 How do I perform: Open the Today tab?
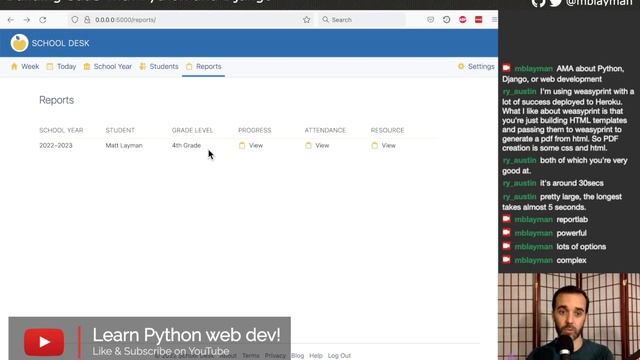pos(61,66)
